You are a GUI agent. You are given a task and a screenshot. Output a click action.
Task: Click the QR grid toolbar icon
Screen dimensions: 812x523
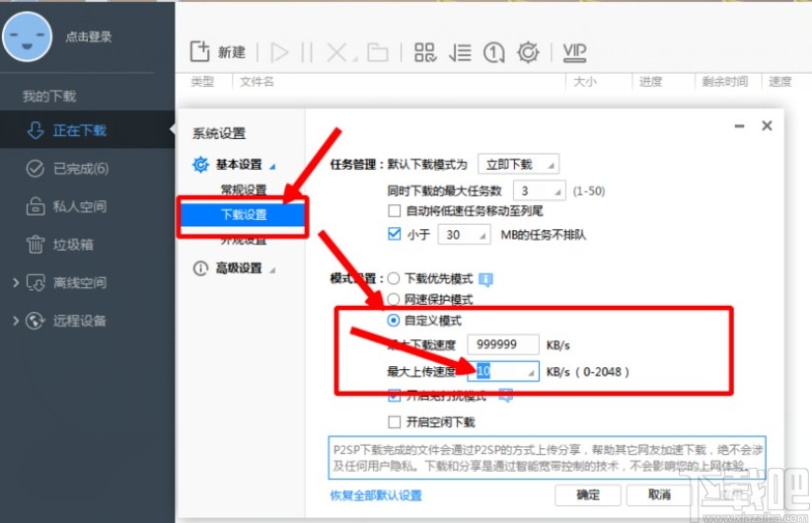pos(425,52)
